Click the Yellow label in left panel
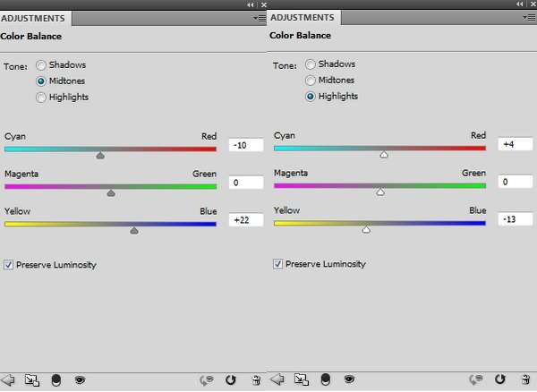537x392 pixels. [18, 211]
